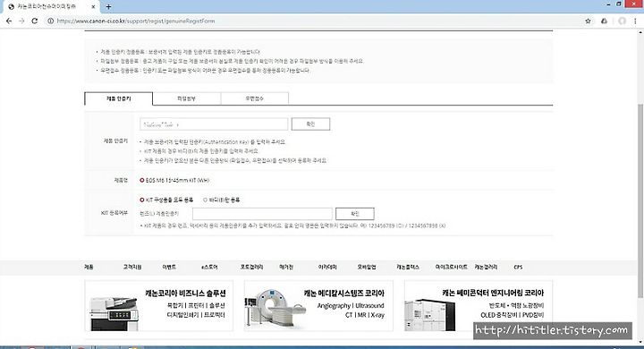Click 확인 button beside lens key field

click(x=355, y=214)
